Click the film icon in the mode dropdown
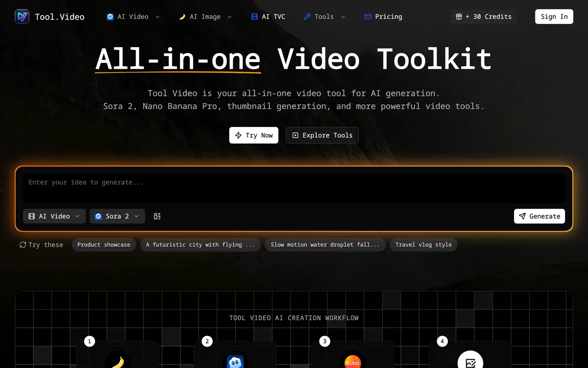 coord(32,216)
